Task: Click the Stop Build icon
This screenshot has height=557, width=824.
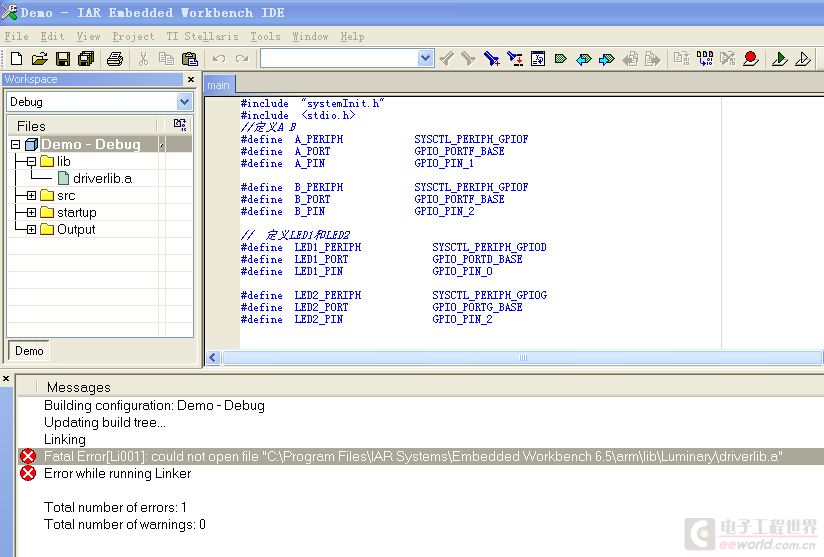Action: click(728, 58)
